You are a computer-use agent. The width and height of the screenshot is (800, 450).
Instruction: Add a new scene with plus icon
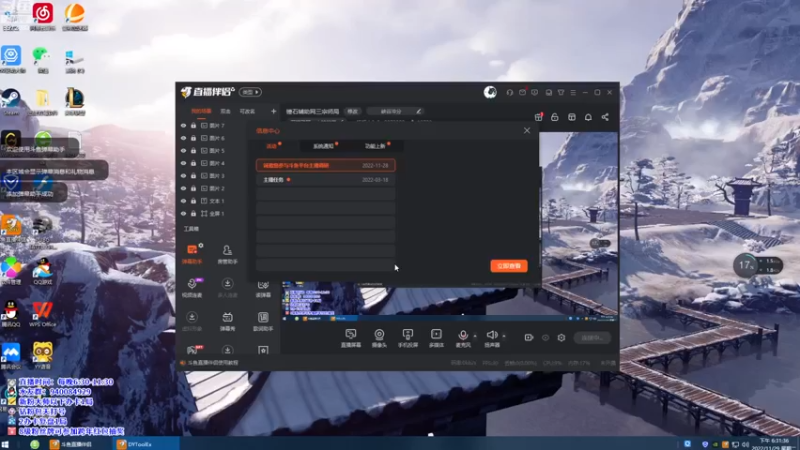(273, 111)
